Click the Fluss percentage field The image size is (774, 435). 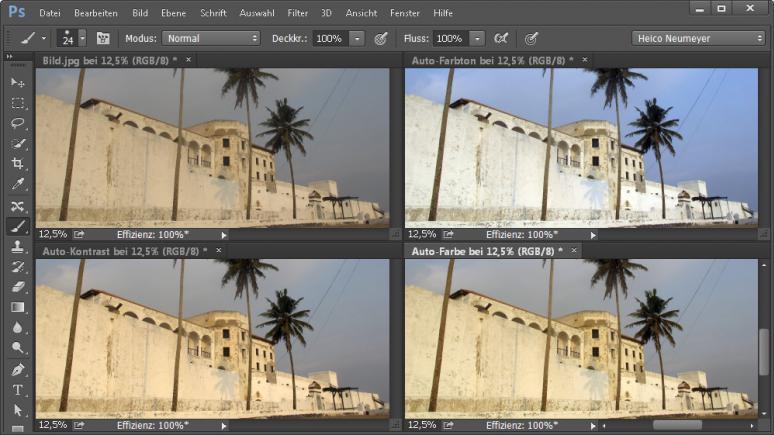[x=449, y=38]
